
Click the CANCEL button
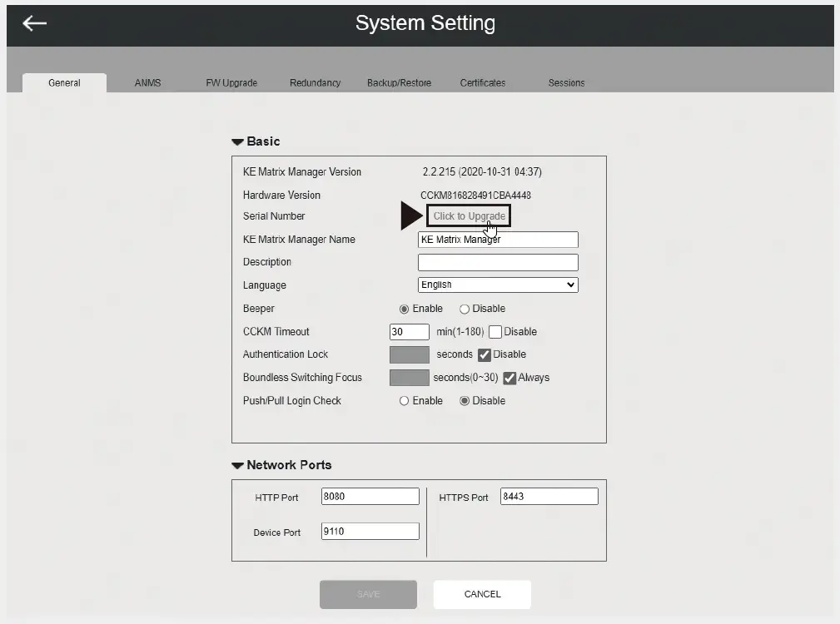click(481, 594)
